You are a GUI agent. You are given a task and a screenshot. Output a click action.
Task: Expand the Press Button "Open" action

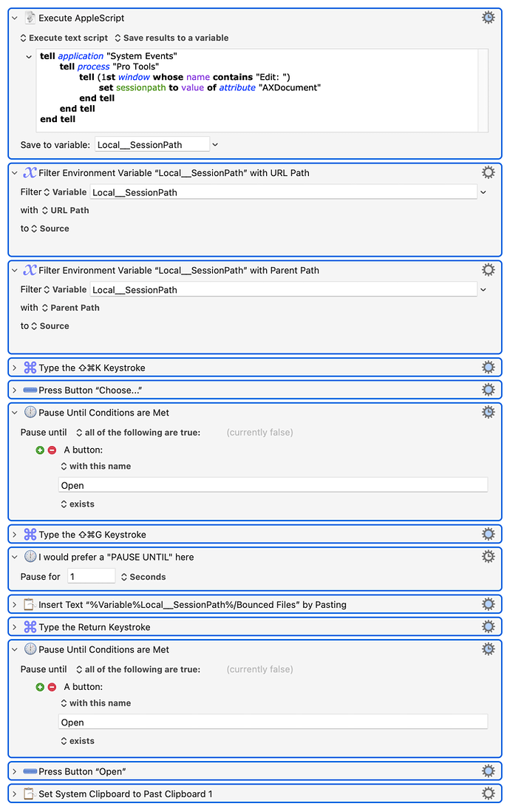coord(15,771)
